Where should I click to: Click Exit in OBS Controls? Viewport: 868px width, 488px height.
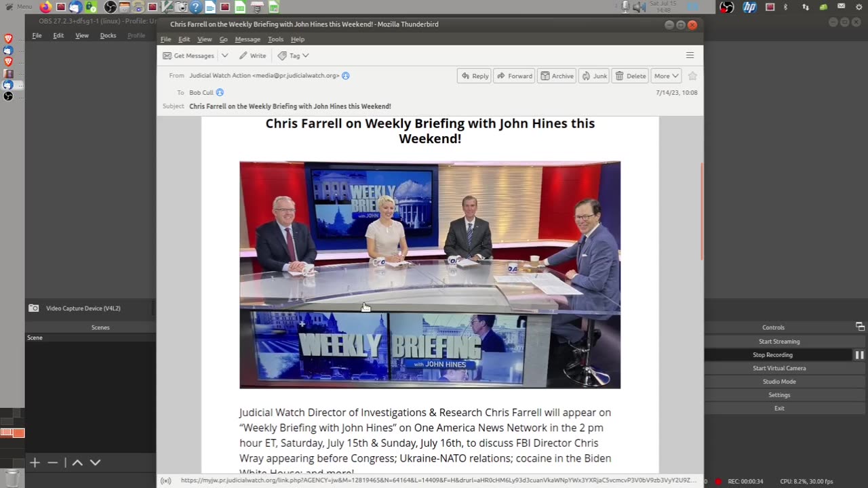coord(778,408)
